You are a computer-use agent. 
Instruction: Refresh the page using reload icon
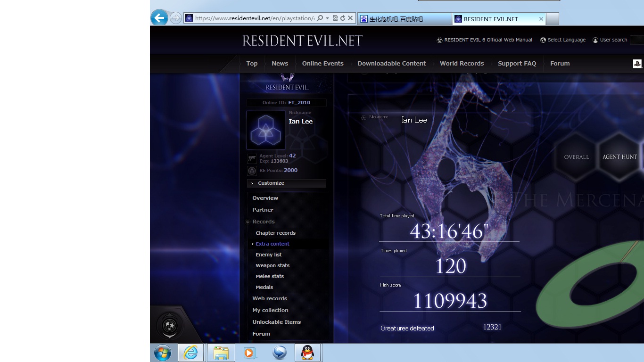point(343,18)
